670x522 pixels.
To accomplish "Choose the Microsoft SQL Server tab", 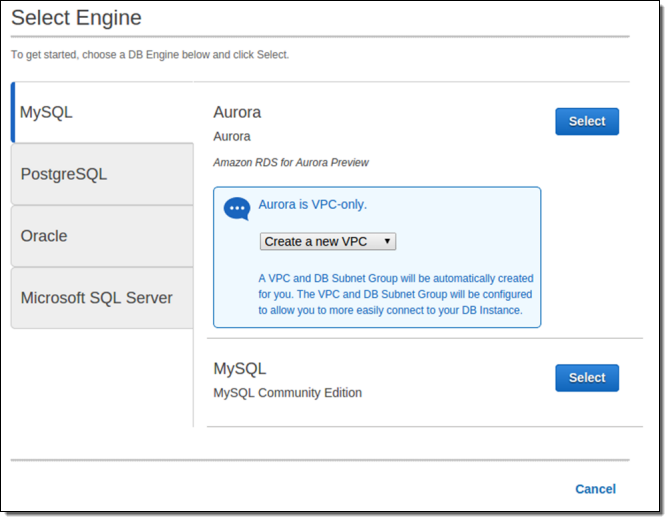I will 102,298.
